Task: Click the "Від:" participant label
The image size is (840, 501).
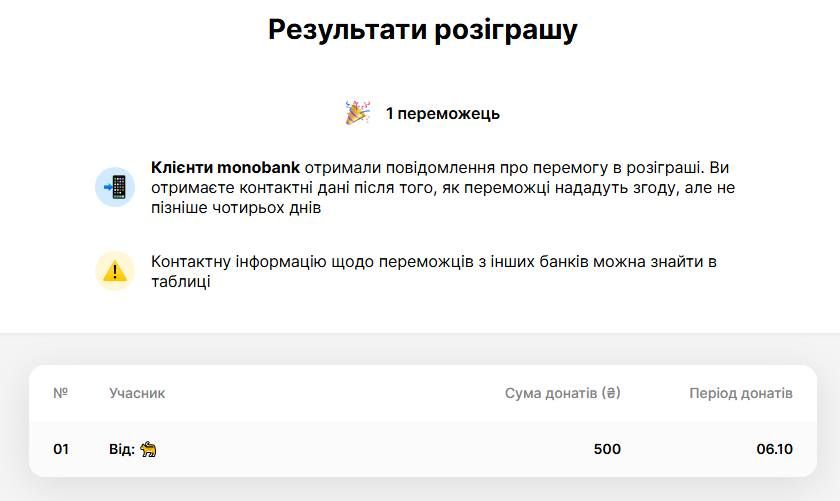Action: point(121,449)
